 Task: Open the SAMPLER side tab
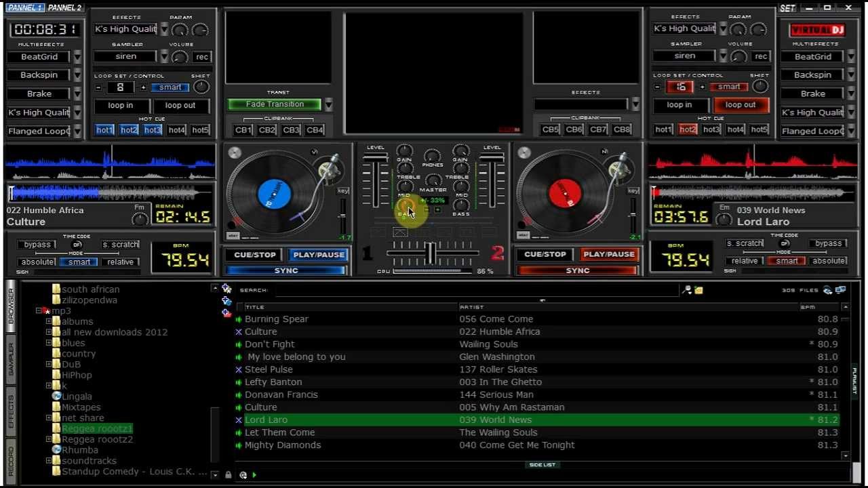11,359
